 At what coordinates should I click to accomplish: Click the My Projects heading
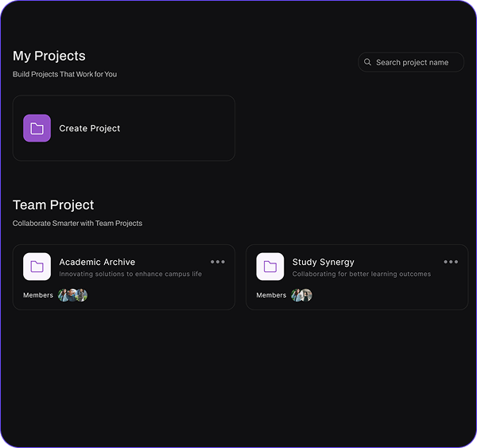pos(49,56)
